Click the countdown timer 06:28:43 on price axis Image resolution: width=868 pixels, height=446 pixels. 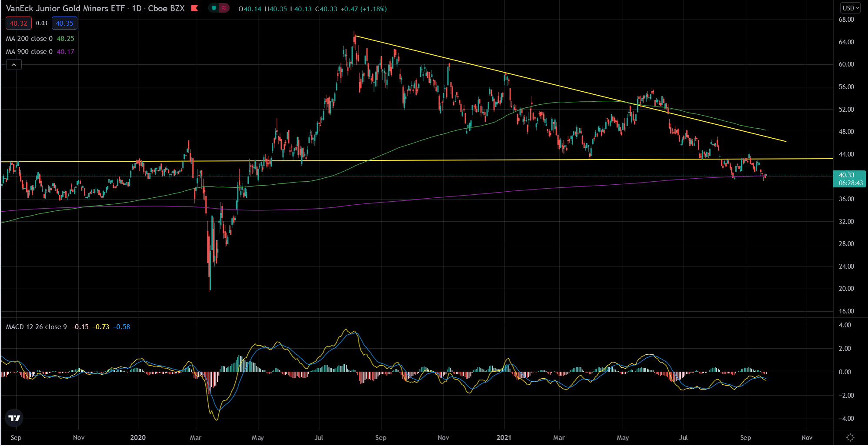click(x=851, y=183)
